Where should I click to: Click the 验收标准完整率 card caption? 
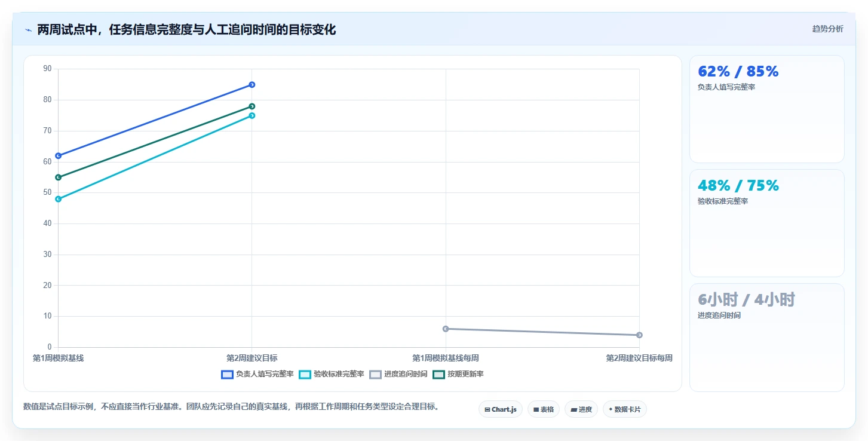tap(723, 201)
